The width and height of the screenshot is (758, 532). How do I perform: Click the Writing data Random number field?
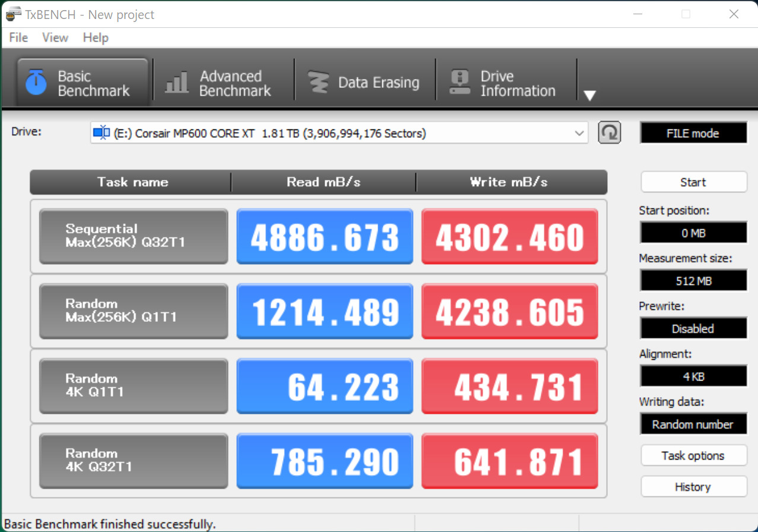(x=693, y=424)
